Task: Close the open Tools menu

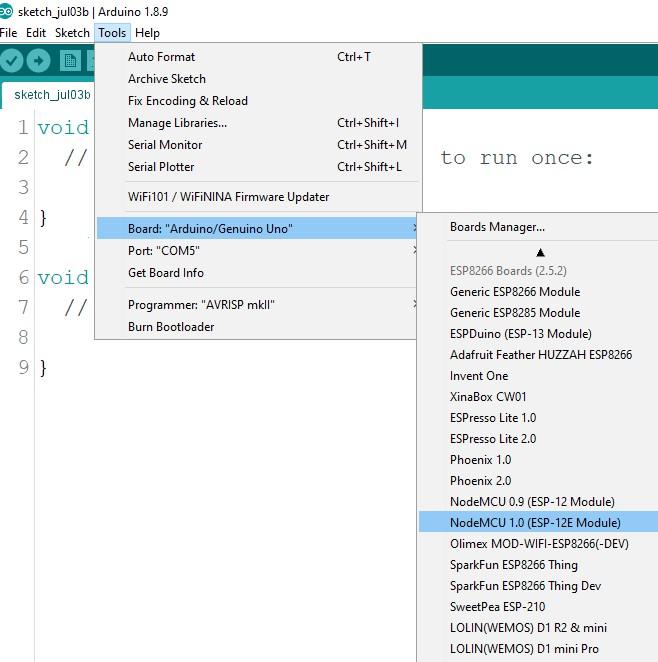Action: click(112, 33)
